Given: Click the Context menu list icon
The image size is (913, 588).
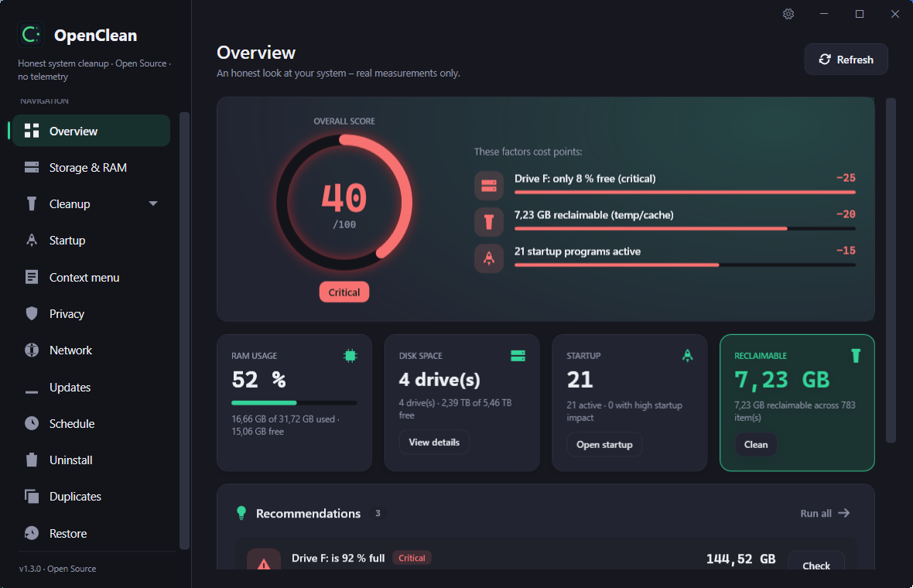Looking at the screenshot, I should (x=32, y=277).
